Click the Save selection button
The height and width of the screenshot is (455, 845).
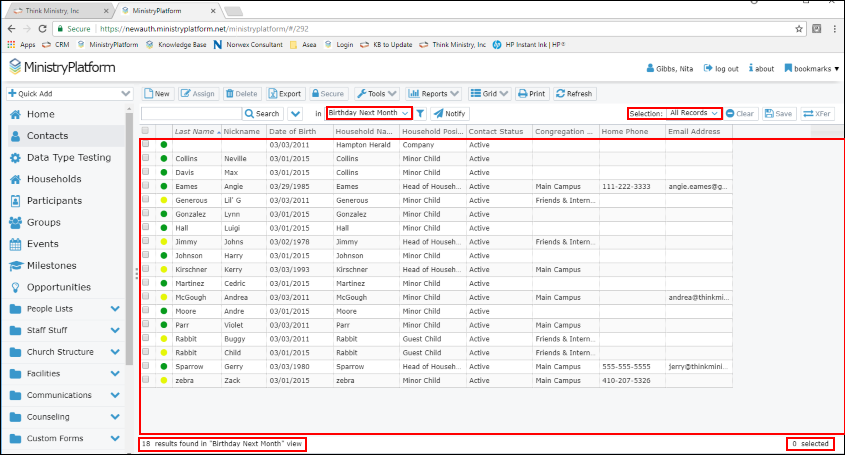click(x=779, y=114)
